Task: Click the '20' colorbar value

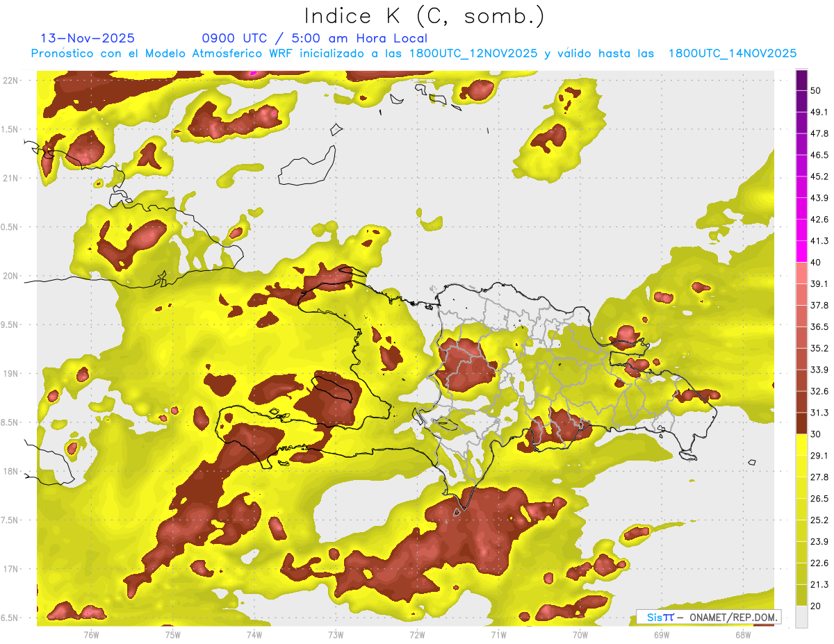Action: pyautogui.click(x=817, y=606)
